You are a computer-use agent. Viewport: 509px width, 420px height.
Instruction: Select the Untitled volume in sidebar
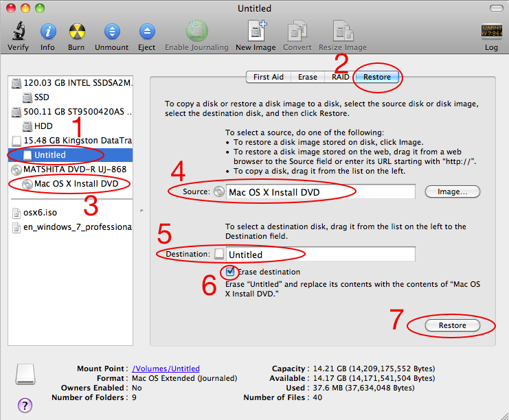[x=71, y=155]
